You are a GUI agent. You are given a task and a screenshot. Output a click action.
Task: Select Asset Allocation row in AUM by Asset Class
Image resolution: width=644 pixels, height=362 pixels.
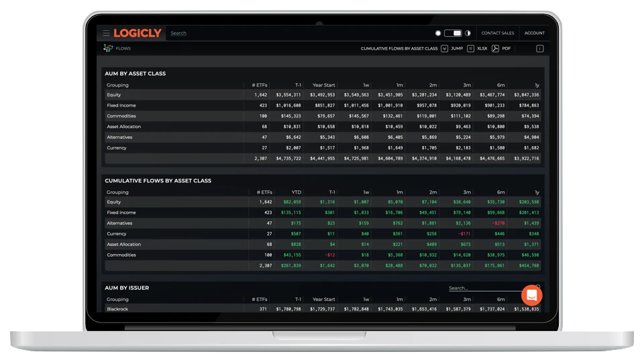[x=323, y=127]
